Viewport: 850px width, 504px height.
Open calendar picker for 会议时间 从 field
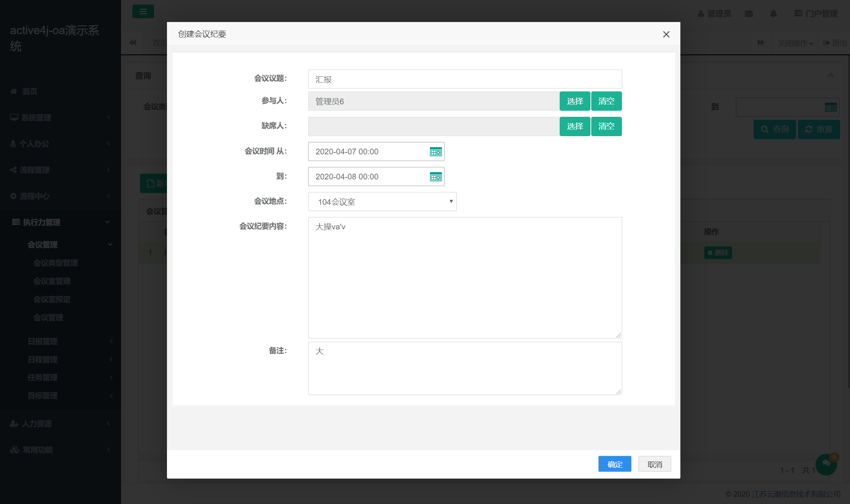coord(436,151)
